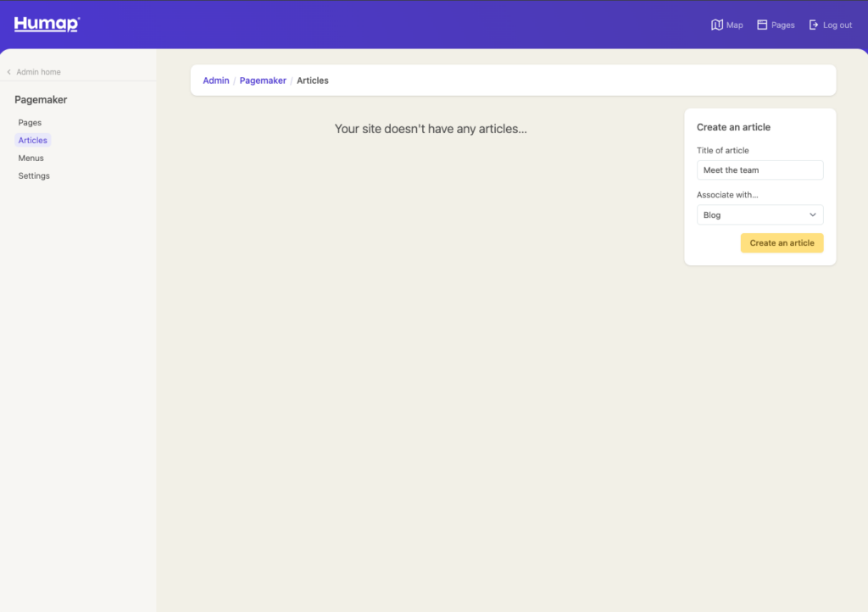Click the back chevron beside Admin home
This screenshot has height=612, width=868.
(x=9, y=72)
